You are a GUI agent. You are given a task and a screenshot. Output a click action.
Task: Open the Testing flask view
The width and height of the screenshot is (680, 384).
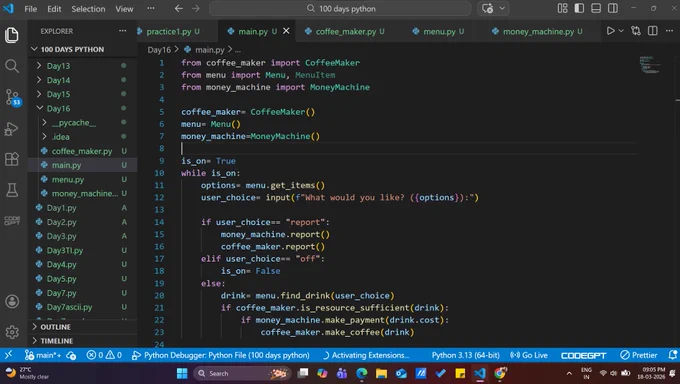click(x=12, y=190)
